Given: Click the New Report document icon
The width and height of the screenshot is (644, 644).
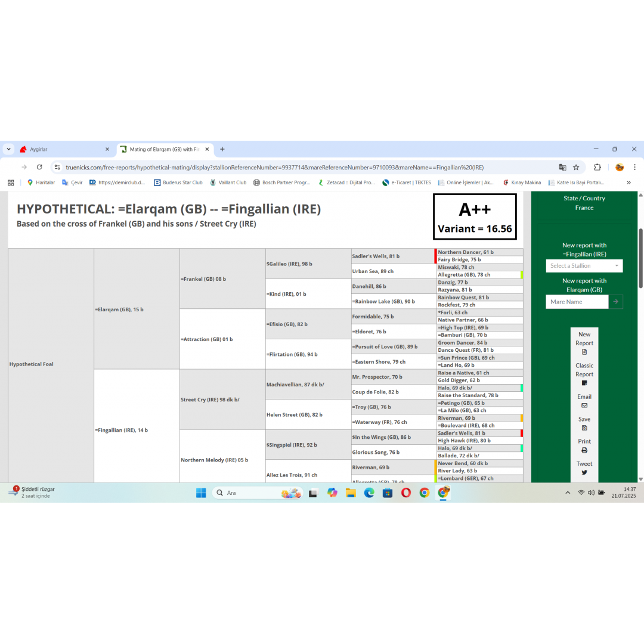Looking at the screenshot, I should pos(584,352).
